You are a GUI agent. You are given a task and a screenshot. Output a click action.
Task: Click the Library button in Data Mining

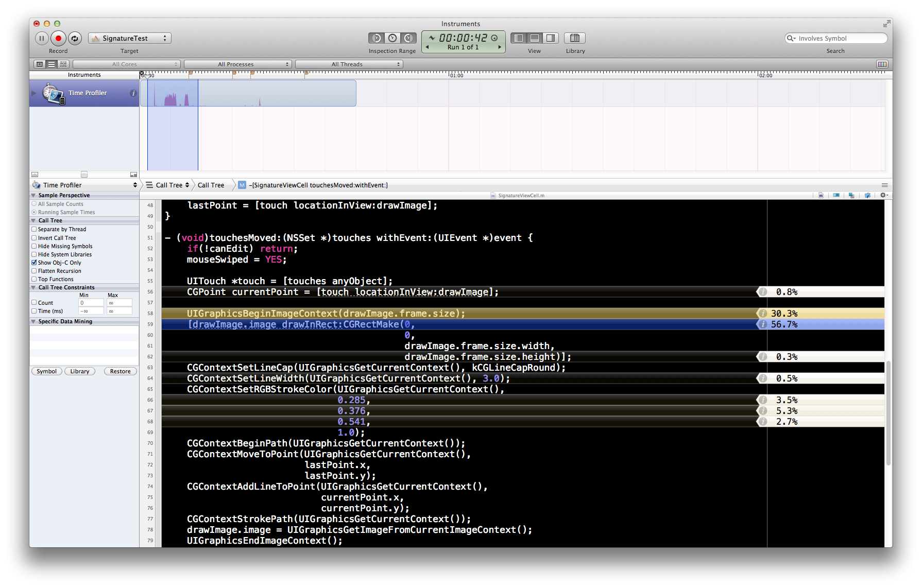tap(80, 371)
